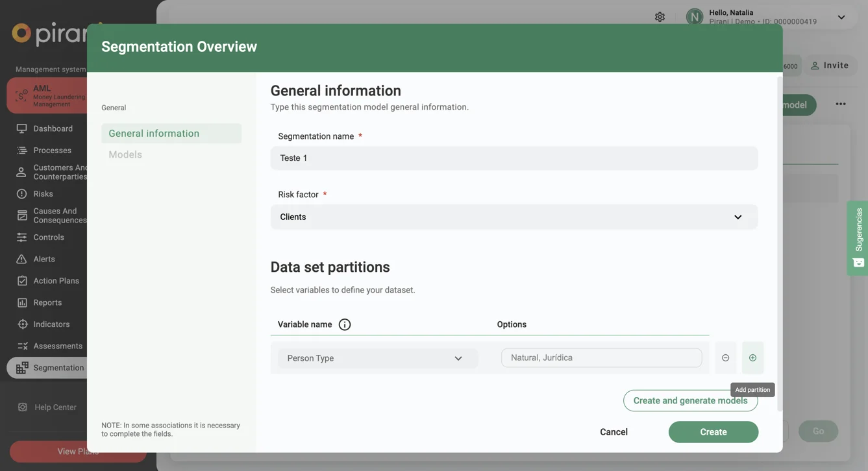This screenshot has width=868, height=471.
Task: Open Indicators in the sidebar
Action: (x=51, y=324)
